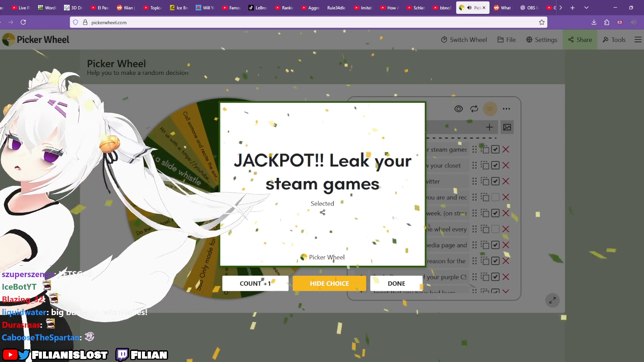Click the HIDE CHOICE button

pyautogui.click(x=329, y=283)
